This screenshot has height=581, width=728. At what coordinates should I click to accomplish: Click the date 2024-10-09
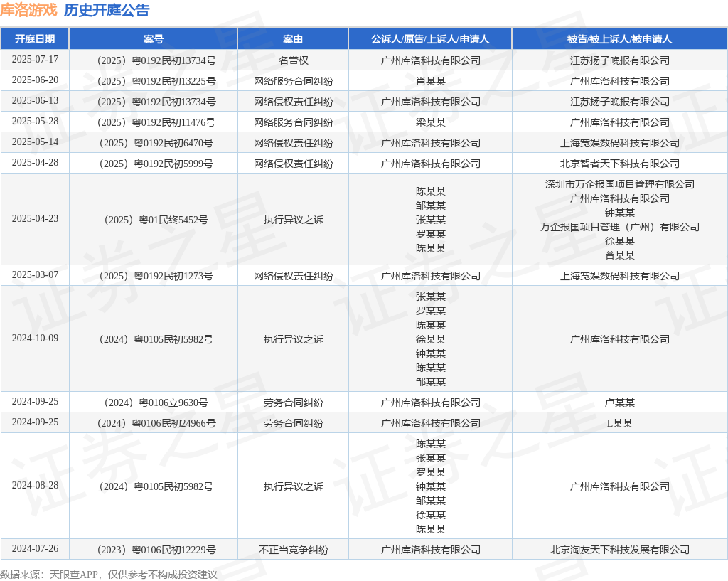35,338
